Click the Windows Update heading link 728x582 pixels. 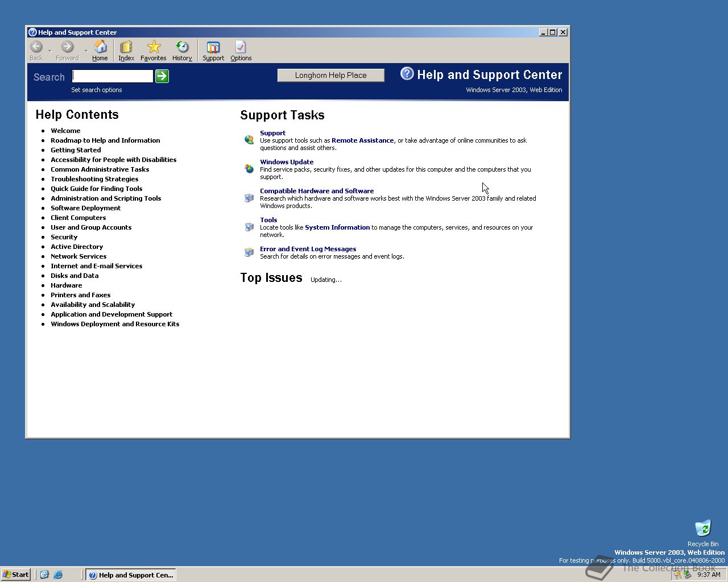pos(287,162)
